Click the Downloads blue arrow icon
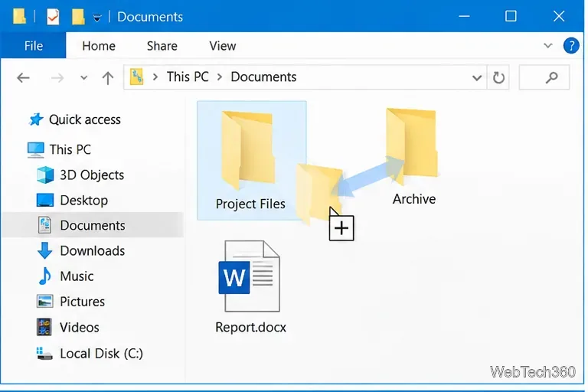This screenshot has width=588, height=392. point(44,250)
